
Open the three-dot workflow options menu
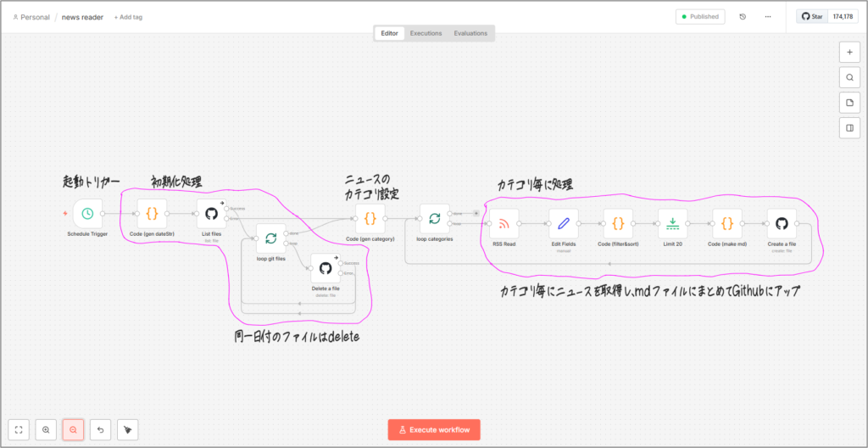(x=768, y=16)
